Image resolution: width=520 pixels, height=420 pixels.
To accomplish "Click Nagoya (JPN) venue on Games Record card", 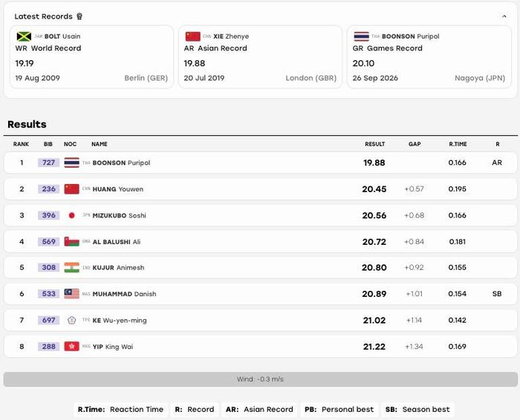I will click(x=480, y=78).
